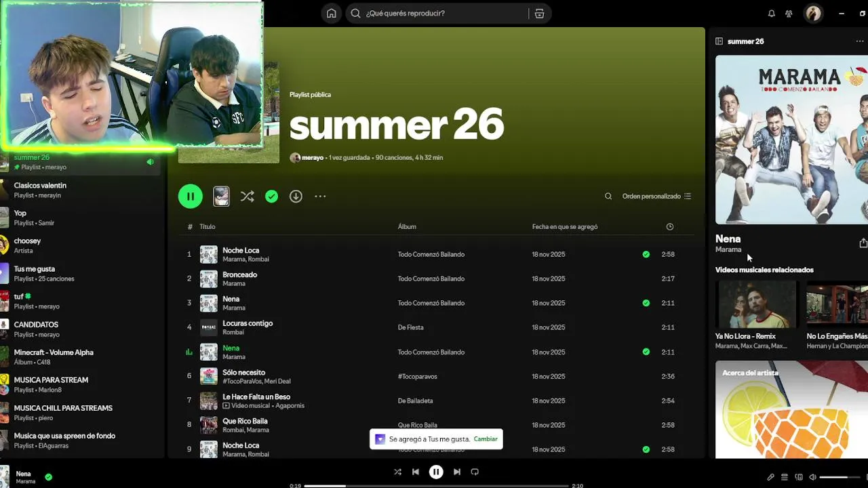Pause playback in bottom player bar
The height and width of the screenshot is (488, 868).
pyautogui.click(x=436, y=472)
